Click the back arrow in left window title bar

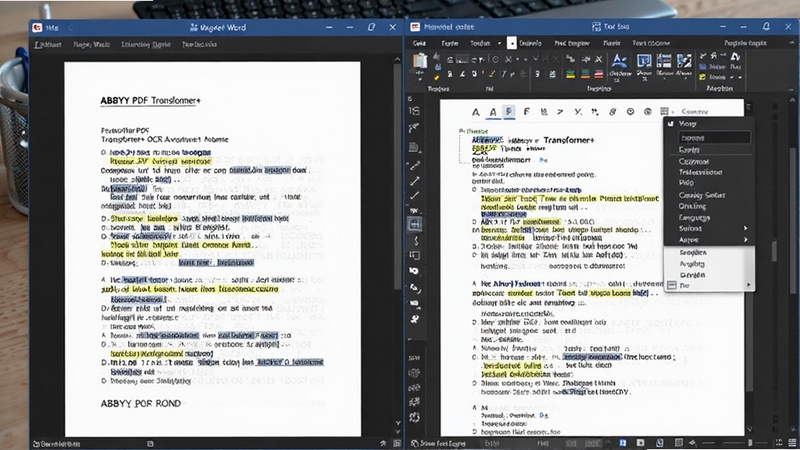[x=70, y=28]
